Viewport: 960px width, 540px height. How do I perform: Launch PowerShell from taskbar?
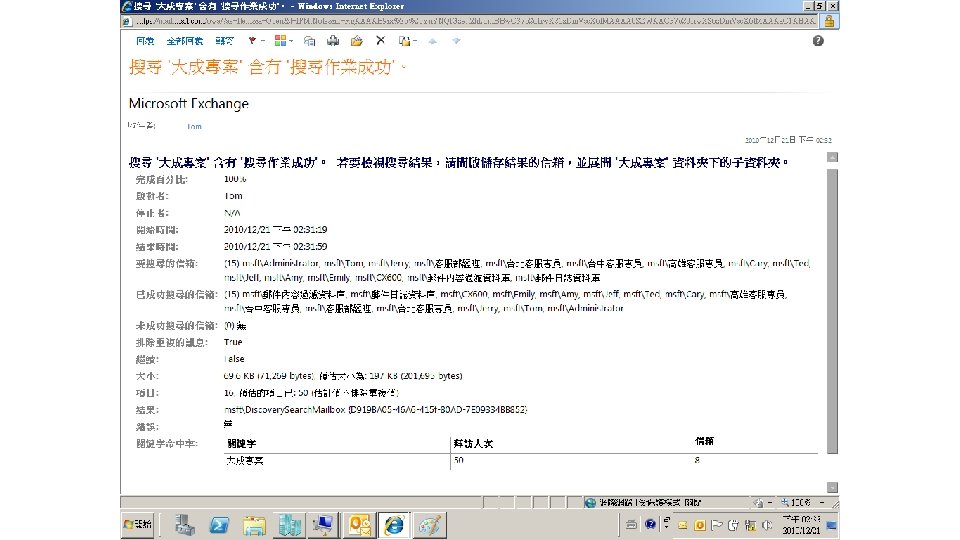(x=219, y=525)
